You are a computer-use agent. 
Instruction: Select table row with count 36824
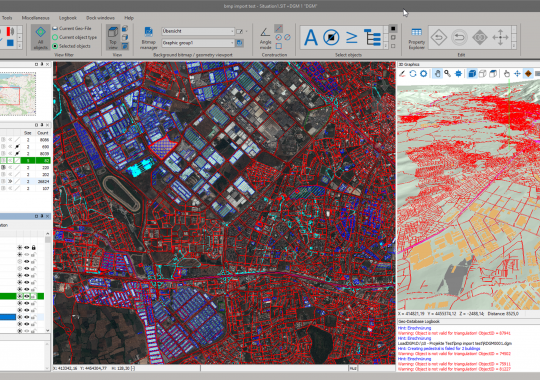[25, 181]
